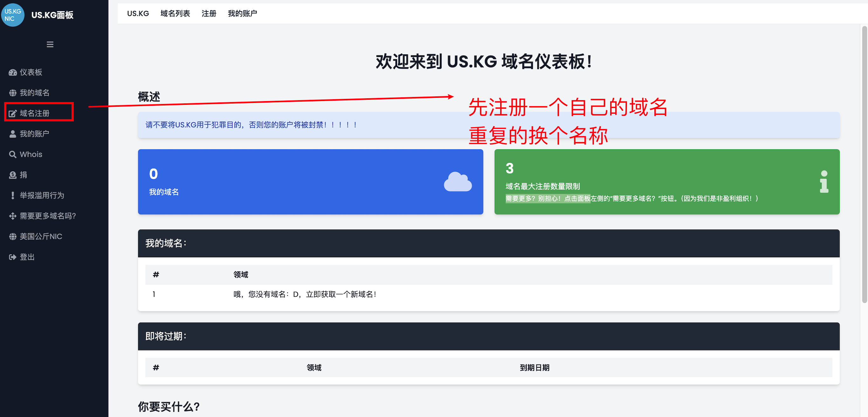The image size is (868, 417).
Task: Click the number 0 on the blue card
Action: [153, 174]
